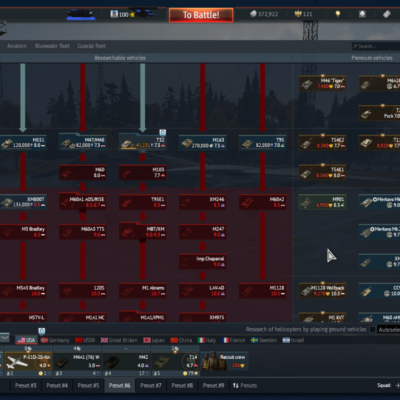Click the France flag icon

click(x=226, y=340)
